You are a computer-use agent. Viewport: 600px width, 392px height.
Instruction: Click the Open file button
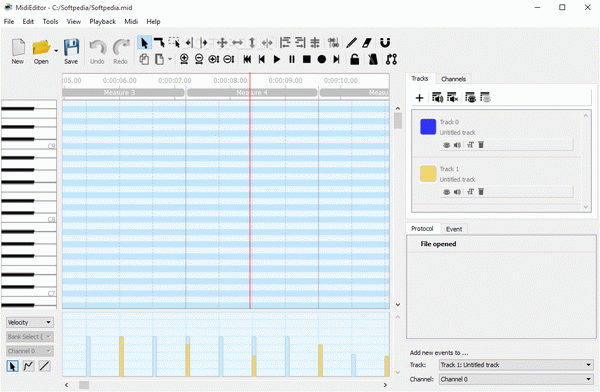pos(41,51)
